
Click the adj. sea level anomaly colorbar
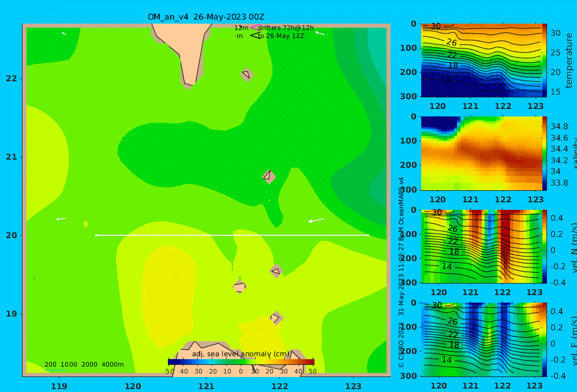pos(241,361)
